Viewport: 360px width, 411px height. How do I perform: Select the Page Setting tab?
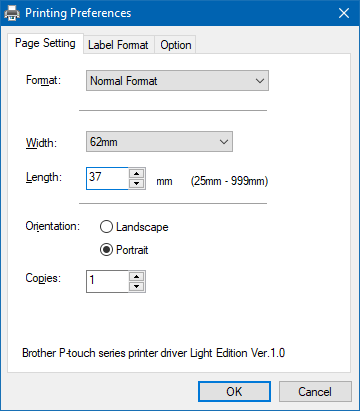click(x=45, y=43)
